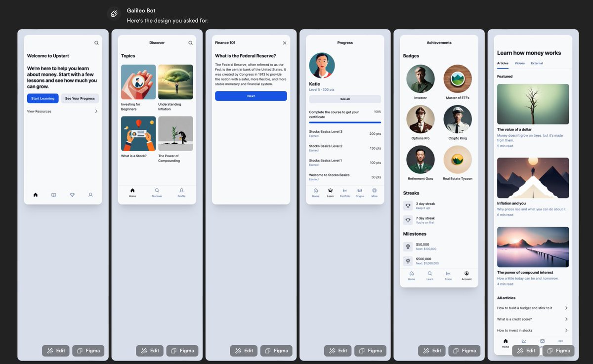Screen dimensions: 593x364
Task: Click See all button under Katie
Action: click(345, 99)
